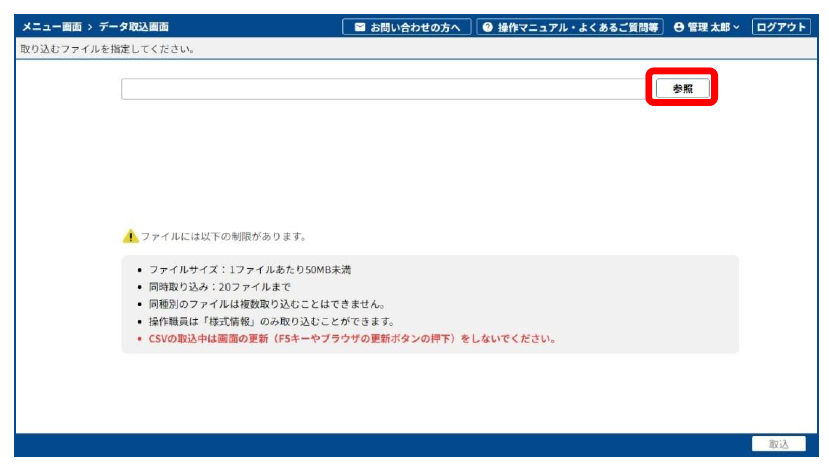Viewport: 829px width, 465px height.
Task: Click the question mark help icon
Action: pos(488,27)
